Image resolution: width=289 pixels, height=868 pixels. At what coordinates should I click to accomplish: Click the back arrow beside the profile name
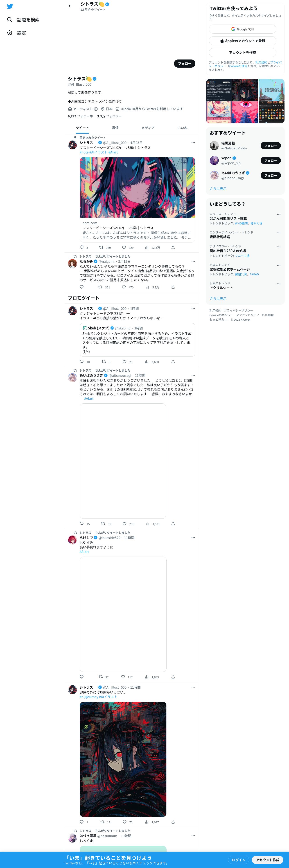pyautogui.click(x=70, y=6)
